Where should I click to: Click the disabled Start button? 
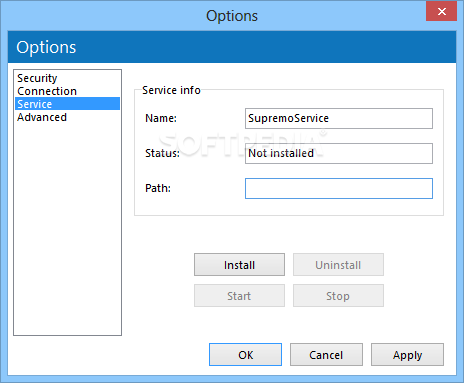(239, 296)
